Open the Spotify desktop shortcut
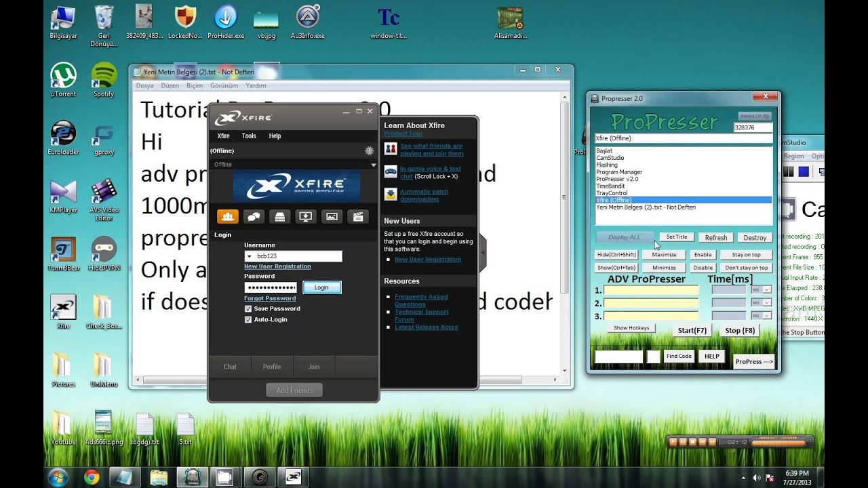868x488 pixels. tap(104, 80)
